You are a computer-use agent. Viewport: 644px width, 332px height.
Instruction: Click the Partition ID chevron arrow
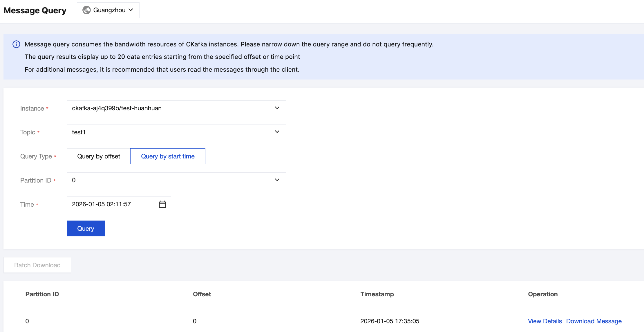click(x=277, y=180)
